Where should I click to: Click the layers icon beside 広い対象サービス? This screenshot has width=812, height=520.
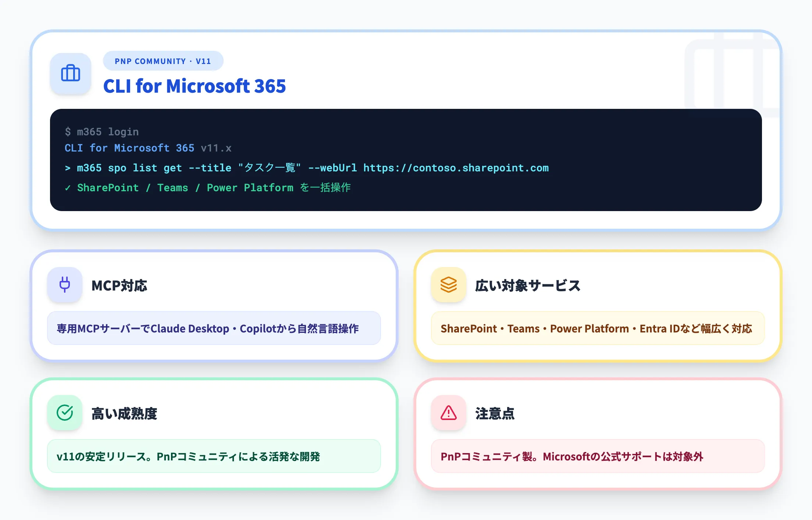tap(448, 285)
